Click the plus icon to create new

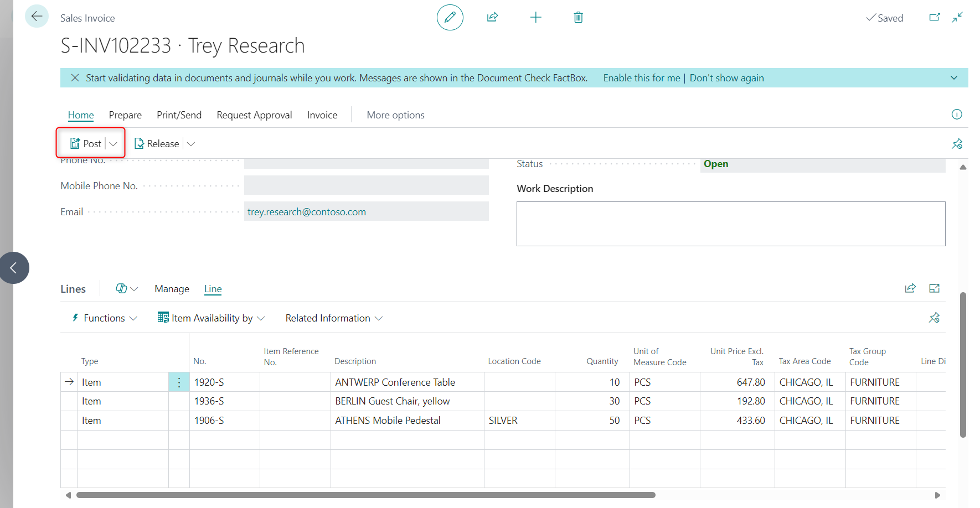tap(535, 17)
